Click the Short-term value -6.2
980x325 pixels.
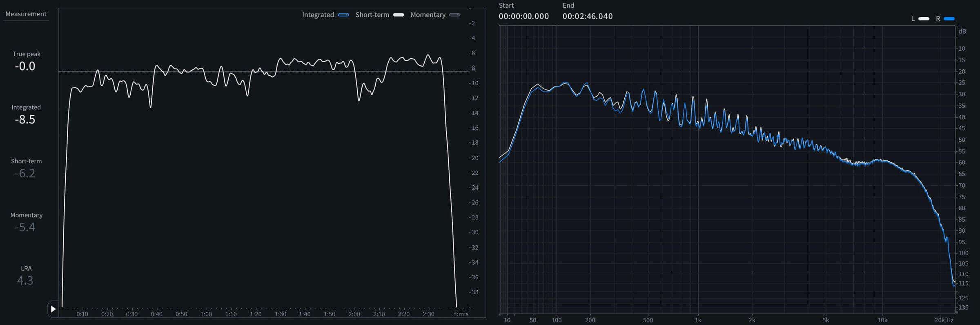(25, 174)
